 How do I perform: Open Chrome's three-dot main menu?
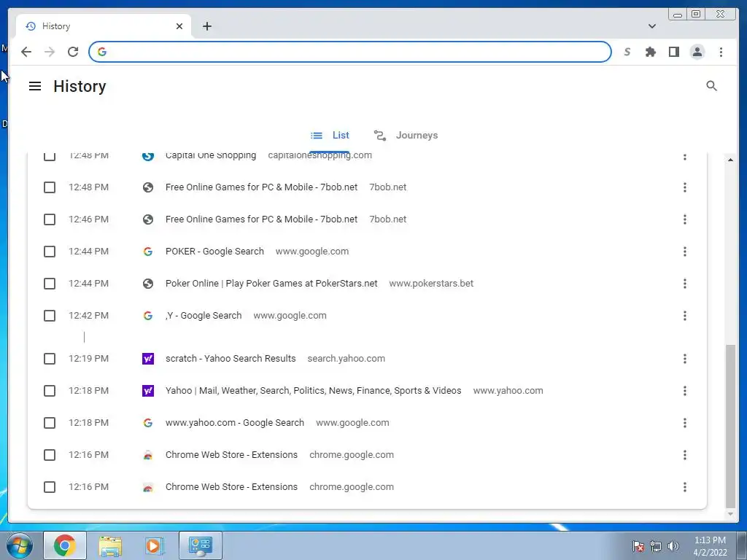tap(721, 52)
